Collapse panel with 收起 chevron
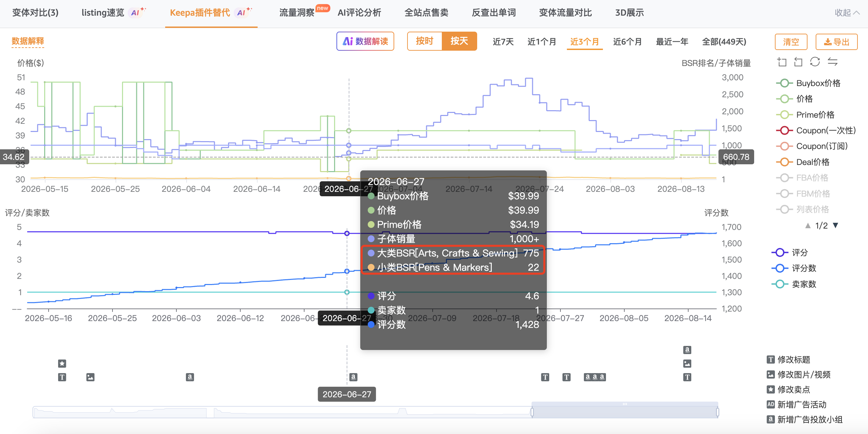This screenshot has height=434, width=868. click(x=847, y=13)
